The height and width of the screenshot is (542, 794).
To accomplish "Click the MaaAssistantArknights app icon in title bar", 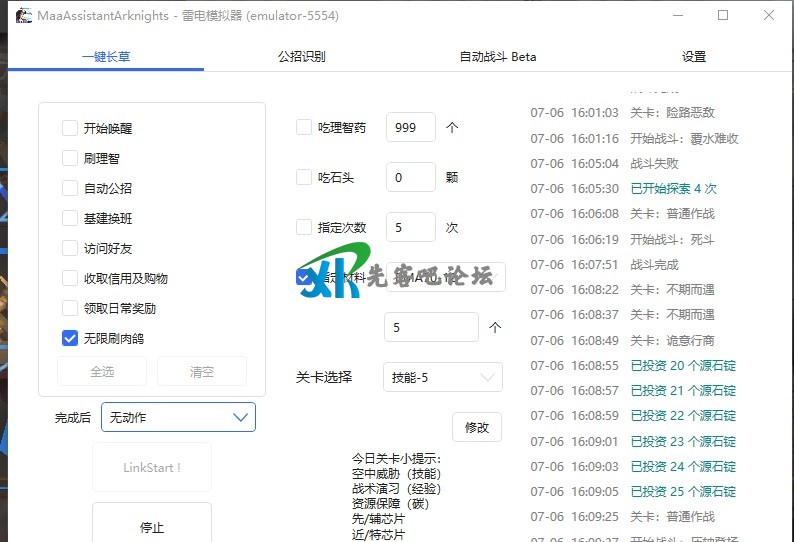I will click(x=22, y=16).
